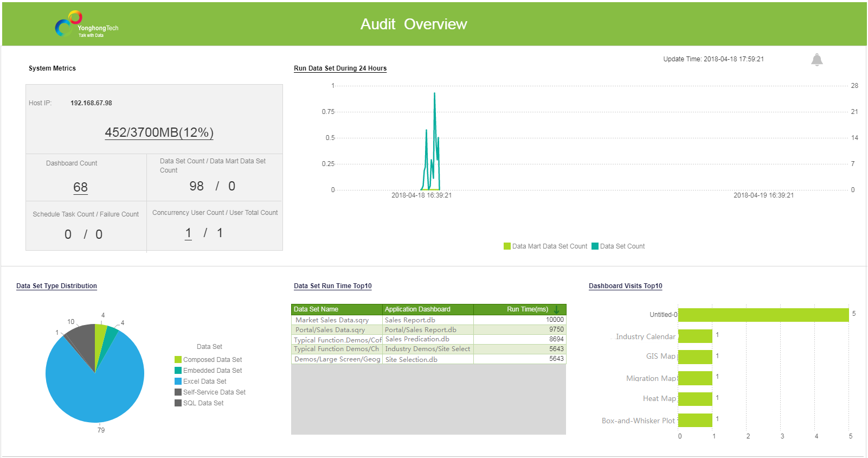This screenshot has width=868, height=458.
Task: Click the Demos/Large Screen/Geog cell
Action: tap(337, 359)
